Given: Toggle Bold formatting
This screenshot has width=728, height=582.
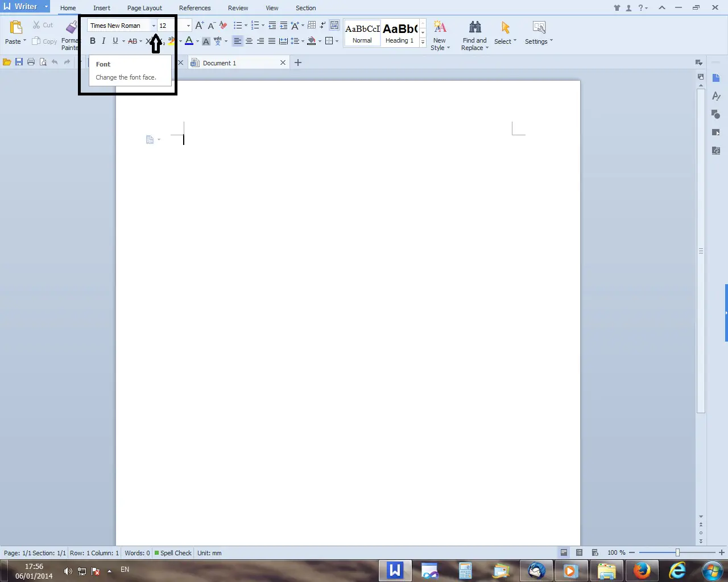Looking at the screenshot, I should [x=93, y=41].
